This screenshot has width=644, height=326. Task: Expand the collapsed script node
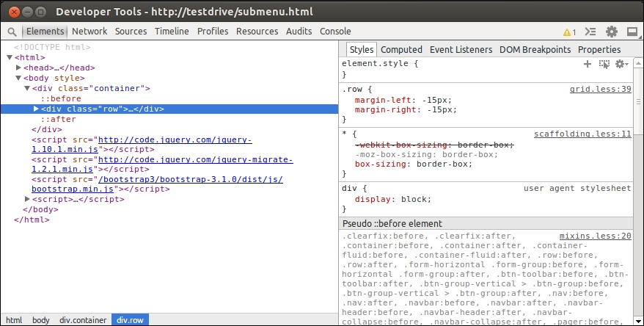coord(27,199)
